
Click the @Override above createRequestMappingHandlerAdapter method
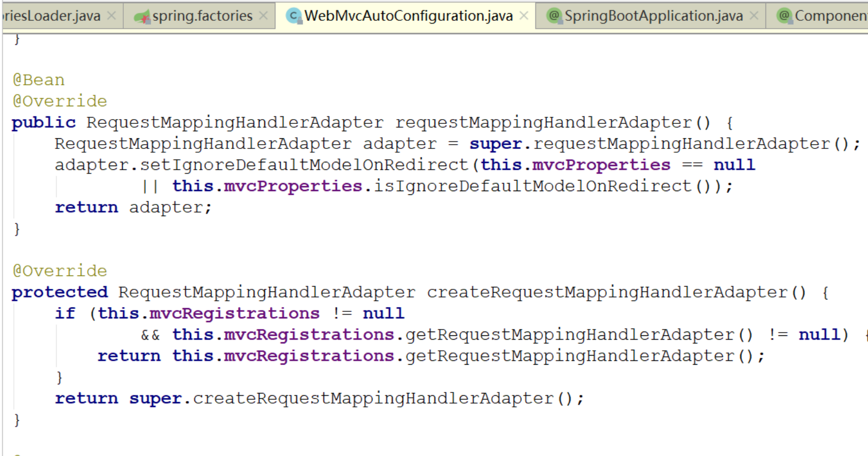(x=60, y=271)
